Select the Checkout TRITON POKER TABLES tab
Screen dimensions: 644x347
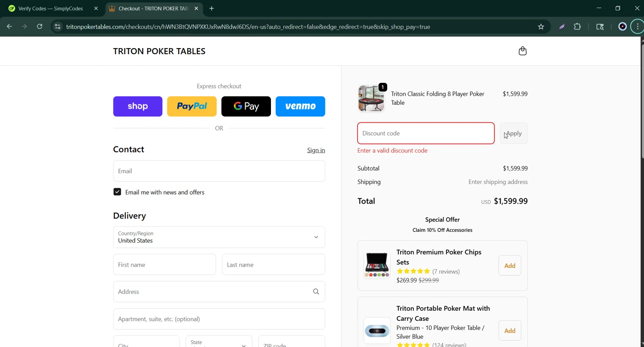154,8
